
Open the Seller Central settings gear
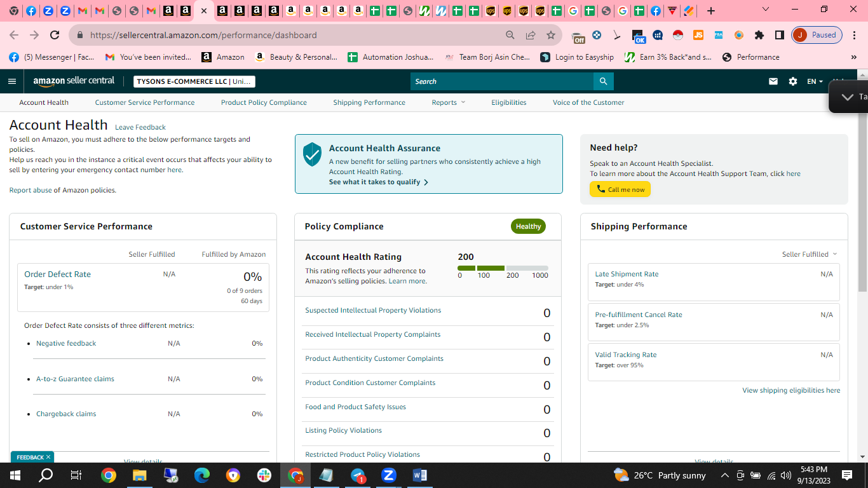793,81
